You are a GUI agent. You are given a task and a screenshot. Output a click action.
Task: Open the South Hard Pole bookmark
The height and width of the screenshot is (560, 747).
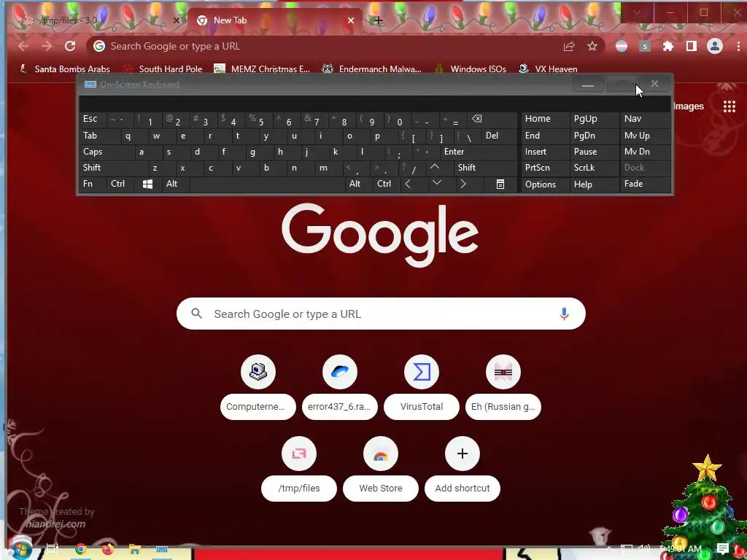click(163, 69)
